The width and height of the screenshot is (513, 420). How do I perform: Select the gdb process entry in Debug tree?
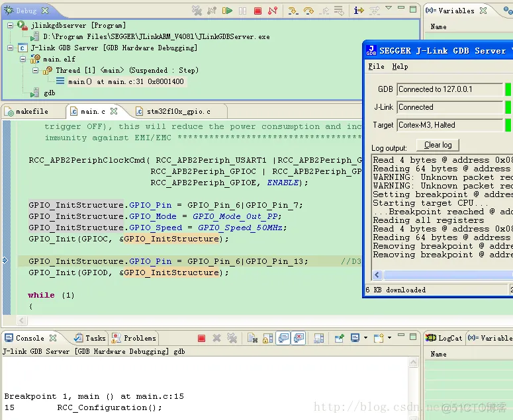[49, 93]
